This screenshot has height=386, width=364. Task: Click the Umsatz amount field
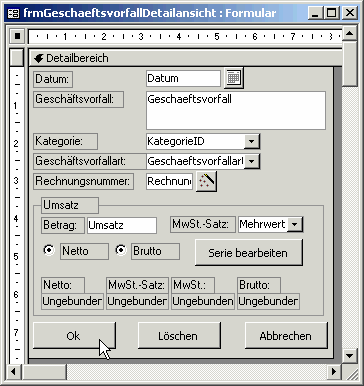pyautogui.click(x=122, y=225)
